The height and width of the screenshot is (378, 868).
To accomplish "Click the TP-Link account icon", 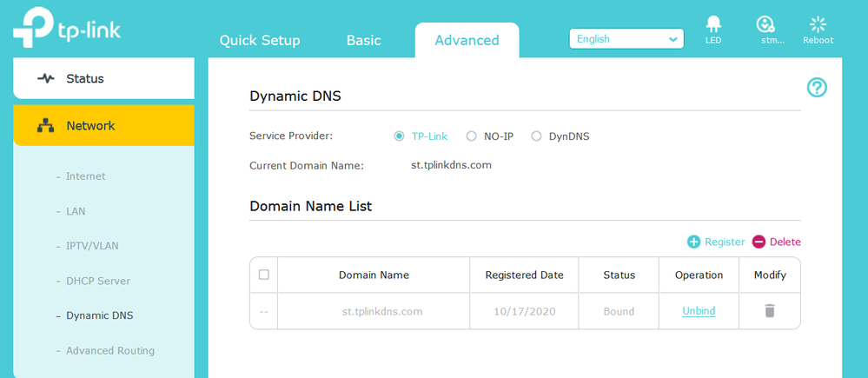I will (x=765, y=24).
